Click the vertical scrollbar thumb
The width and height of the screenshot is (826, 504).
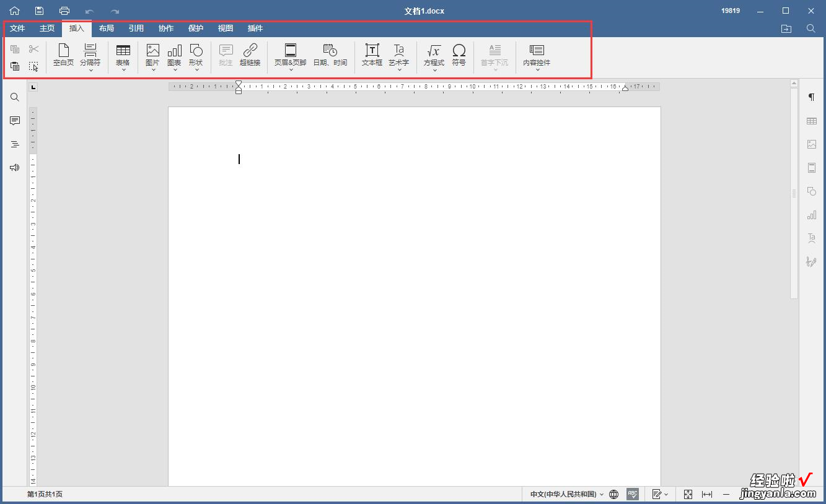pos(794,194)
